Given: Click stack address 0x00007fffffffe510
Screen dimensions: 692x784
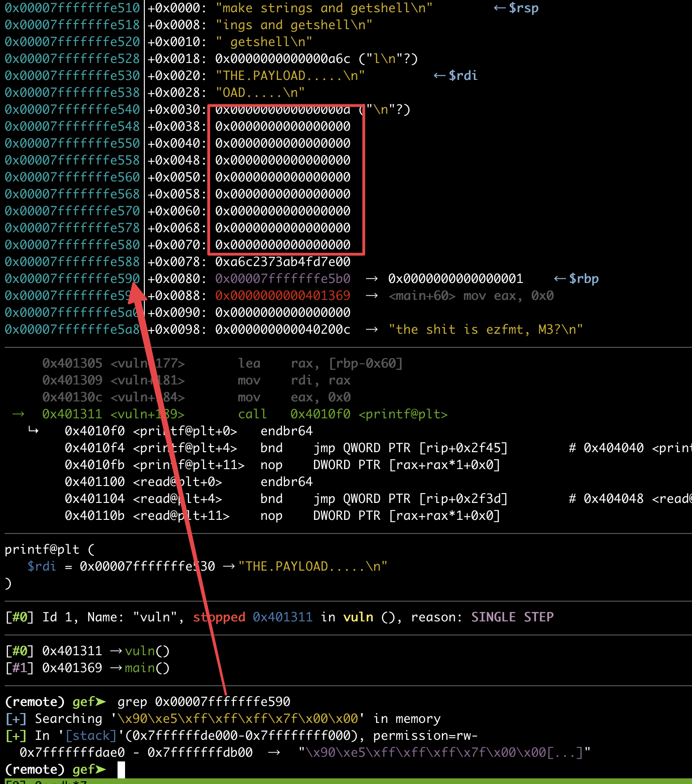Looking at the screenshot, I should tap(72, 8).
